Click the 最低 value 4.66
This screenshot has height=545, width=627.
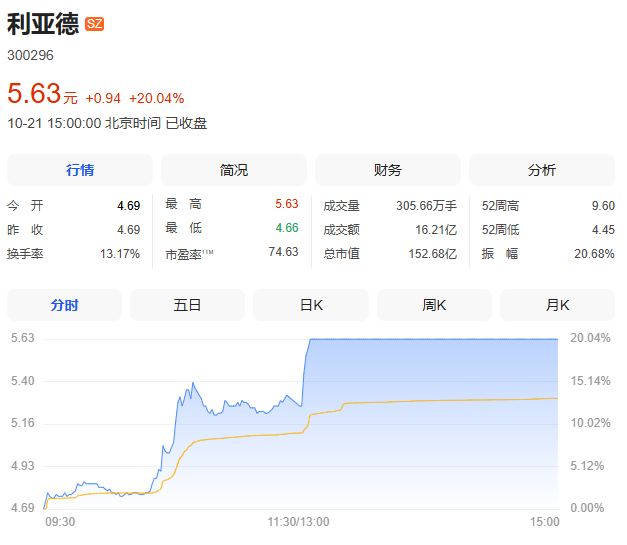click(x=287, y=228)
